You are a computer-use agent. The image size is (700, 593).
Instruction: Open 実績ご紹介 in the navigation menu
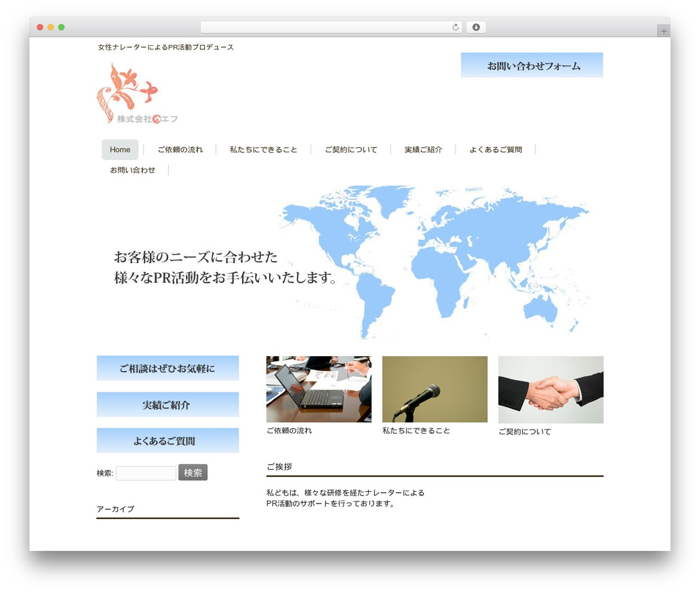(423, 150)
